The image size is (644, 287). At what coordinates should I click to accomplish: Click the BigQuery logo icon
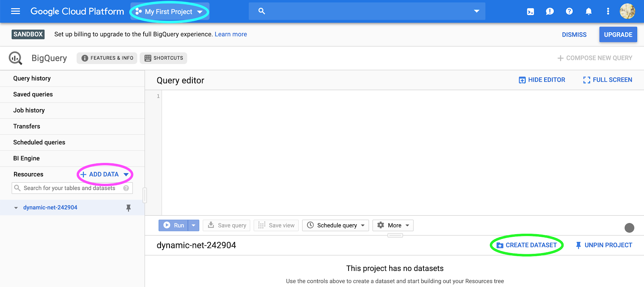(16, 58)
